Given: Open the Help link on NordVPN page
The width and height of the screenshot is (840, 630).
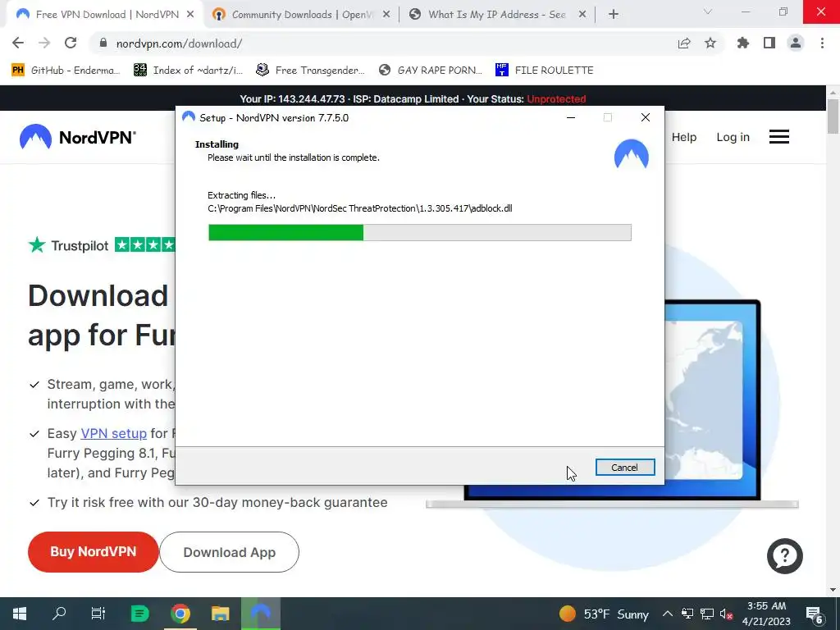Looking at the screenshot, I should pos(684,137).
